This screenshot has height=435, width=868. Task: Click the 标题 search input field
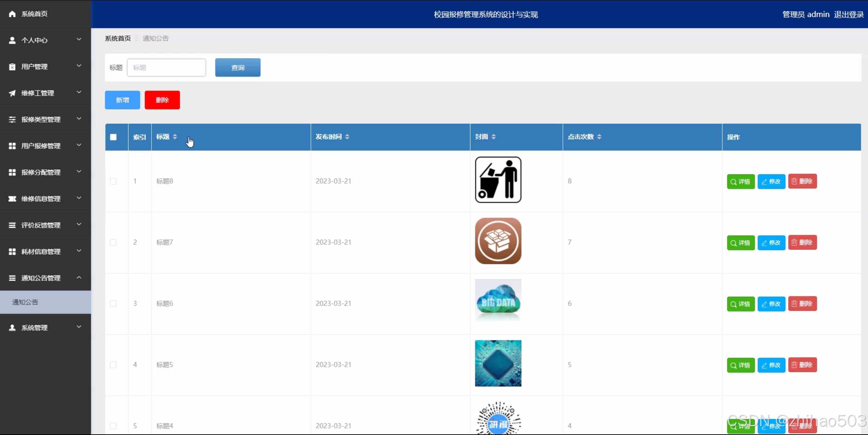(166, 67)
